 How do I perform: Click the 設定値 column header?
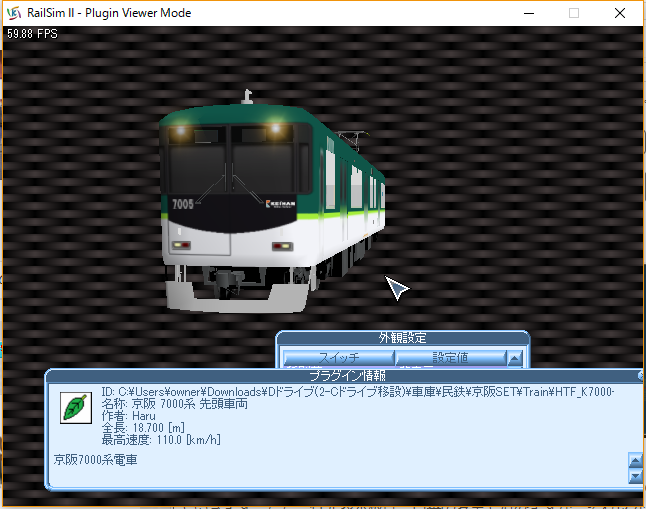450,358
